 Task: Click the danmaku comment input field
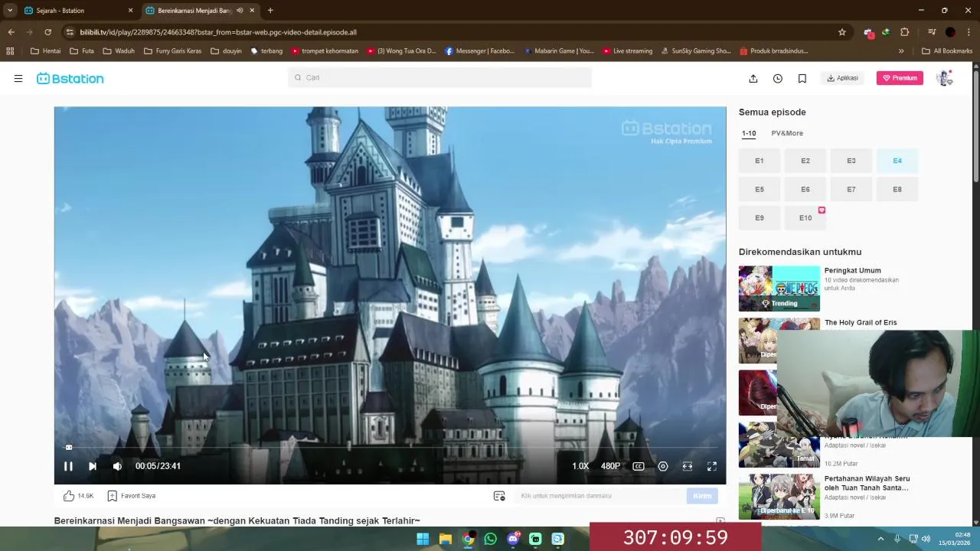pos(600,496)
